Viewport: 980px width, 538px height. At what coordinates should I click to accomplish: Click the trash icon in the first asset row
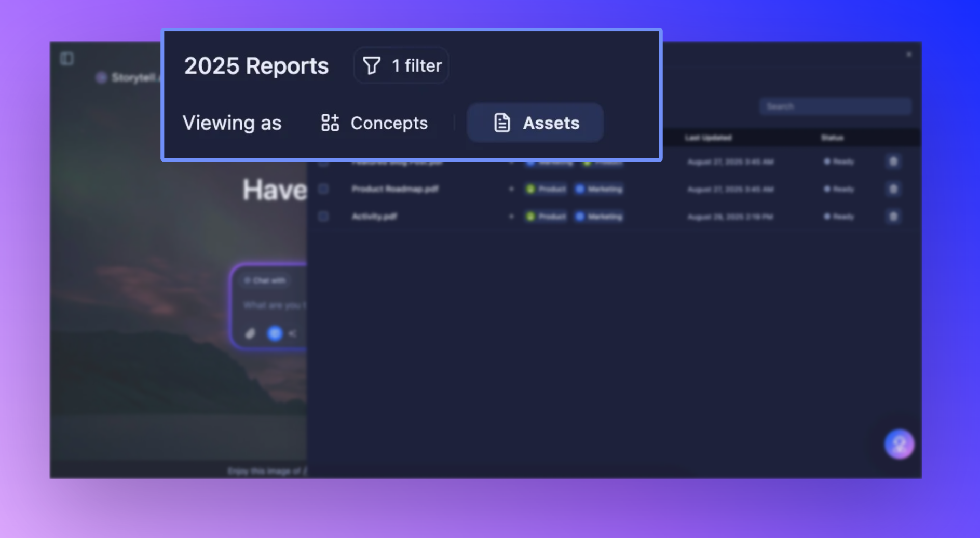click(x=893, y=162)
